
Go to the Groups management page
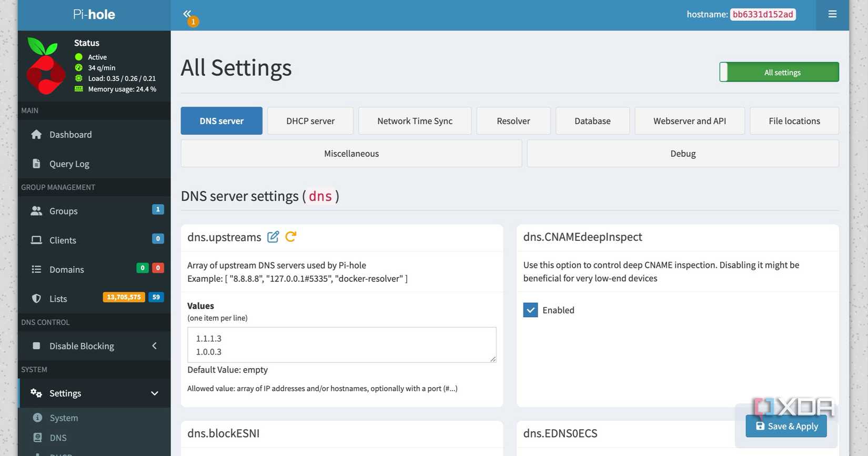(64, 211)
